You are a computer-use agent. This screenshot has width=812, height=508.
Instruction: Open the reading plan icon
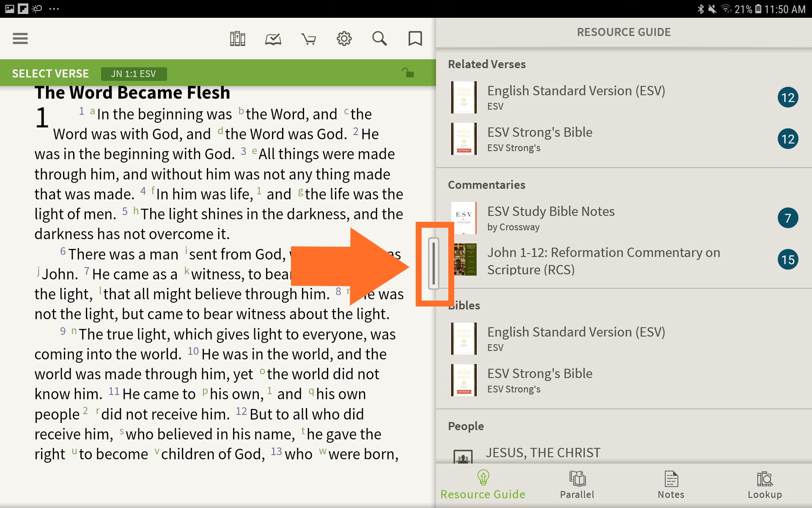click(x=273, y=39)
